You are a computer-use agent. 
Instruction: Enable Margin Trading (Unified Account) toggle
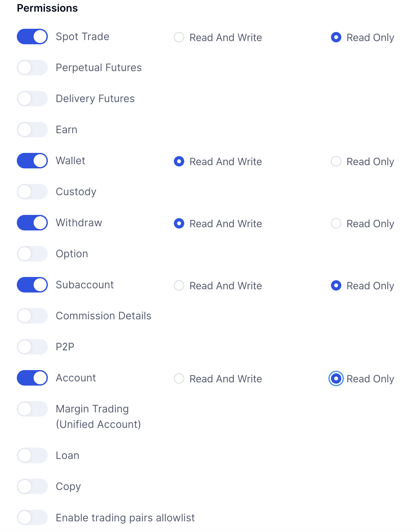[32, 409]
